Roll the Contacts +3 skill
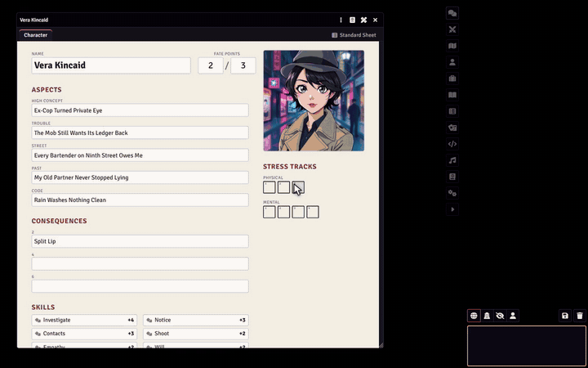588x368 pixels. (84, 334)
